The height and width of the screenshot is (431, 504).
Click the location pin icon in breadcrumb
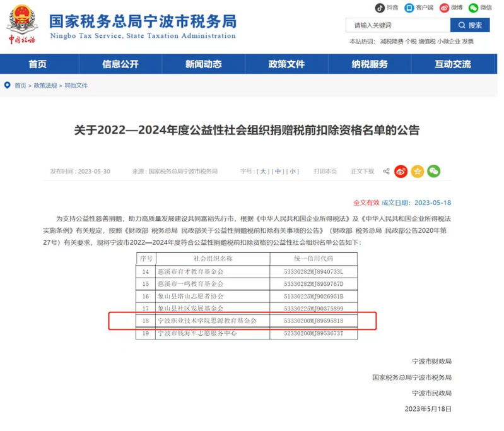click(x=8, y=85)
